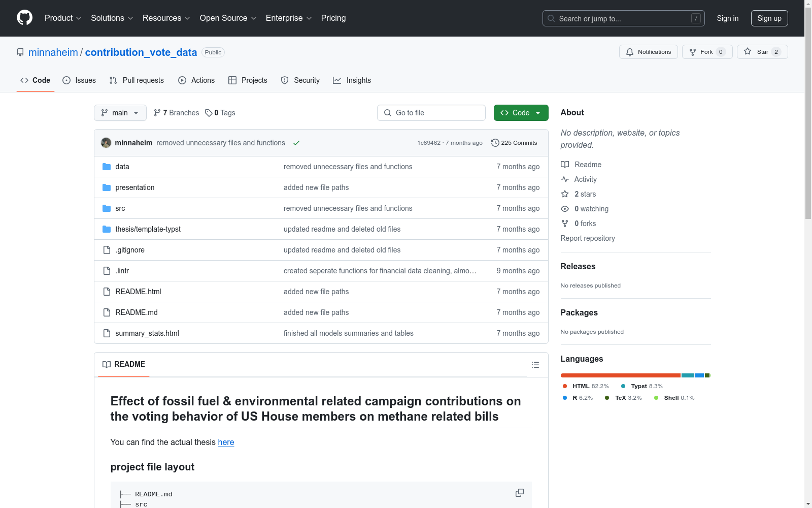Viewport: 812px width, 508px height.
Task: Open the main branch selector dropdown
Action: point(120,113)
